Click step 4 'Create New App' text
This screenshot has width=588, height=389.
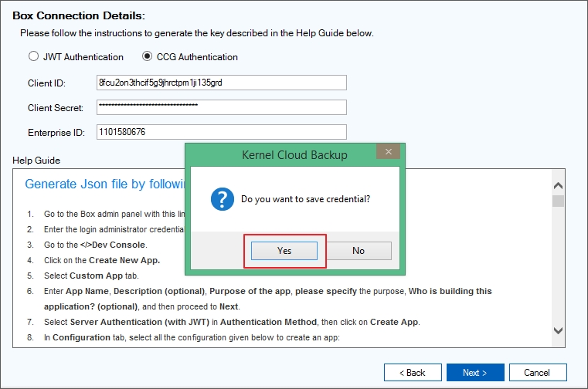point(124,260)
